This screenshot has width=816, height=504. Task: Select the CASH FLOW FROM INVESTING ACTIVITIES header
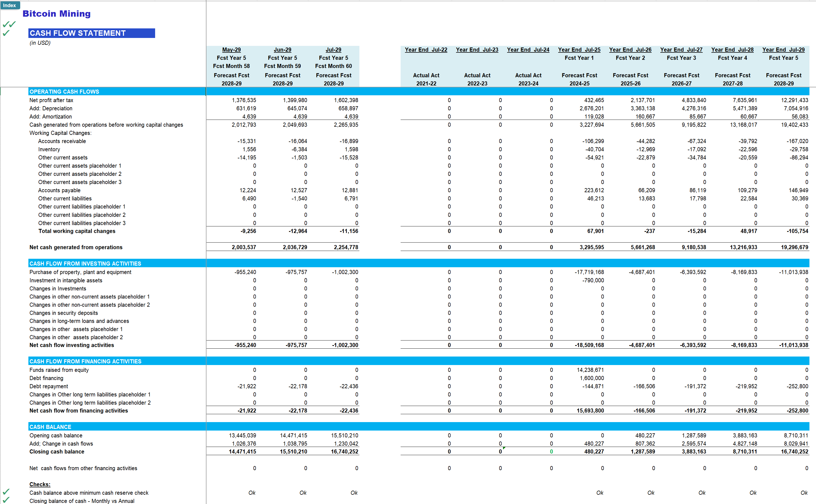[85, 263]
